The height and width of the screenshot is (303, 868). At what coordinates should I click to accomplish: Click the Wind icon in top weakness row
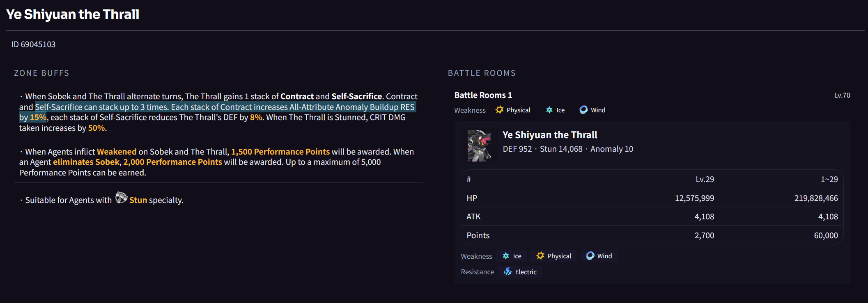(583, 110)
